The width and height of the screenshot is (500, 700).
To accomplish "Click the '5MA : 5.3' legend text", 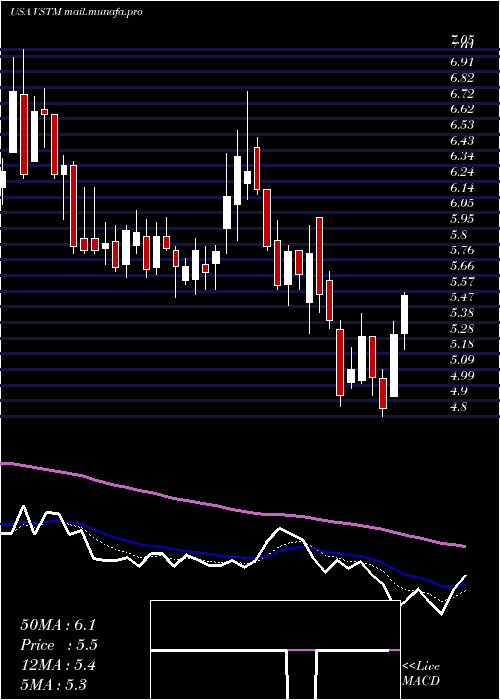I will pyautogui.click(x=54, y=685).
